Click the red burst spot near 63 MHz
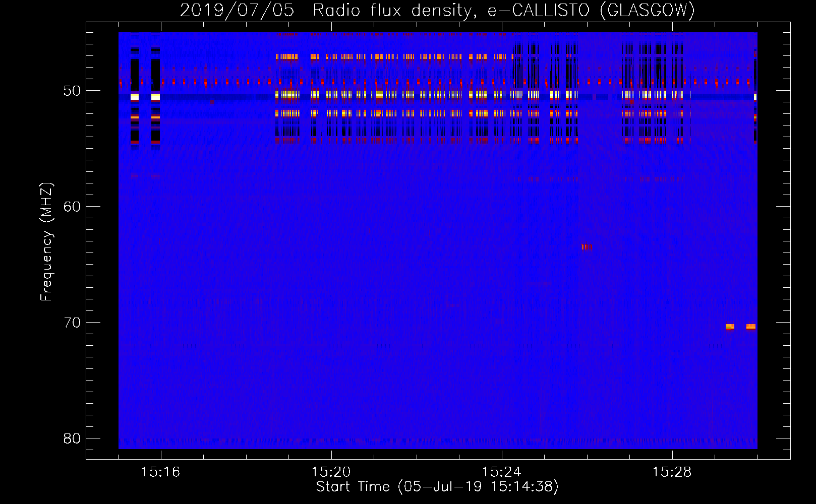 (587, 247)
